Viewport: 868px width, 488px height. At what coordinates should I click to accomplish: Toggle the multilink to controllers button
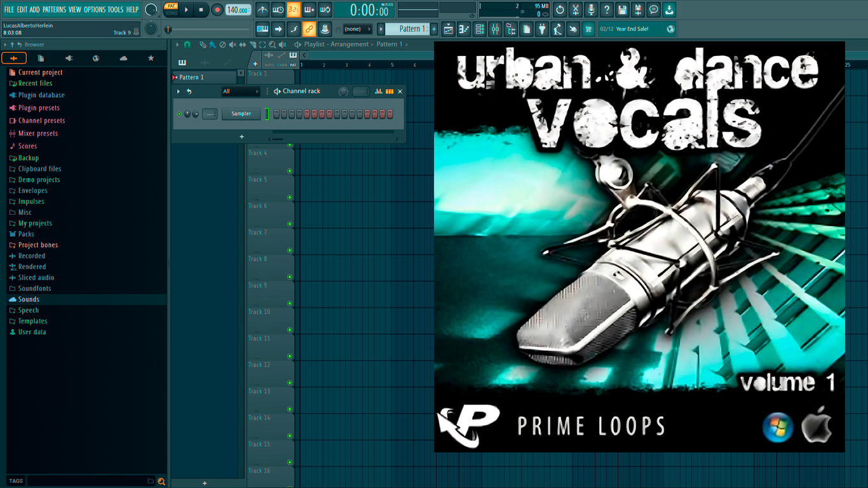(x=309, y=29)
